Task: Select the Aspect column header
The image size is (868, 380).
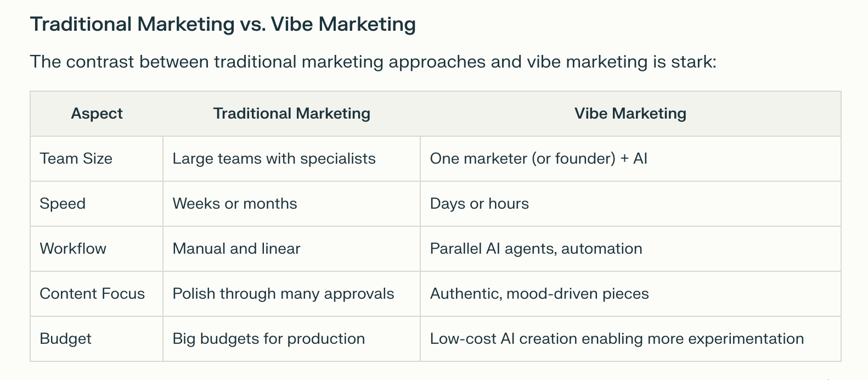Action: pyautogui.click(x=97, y=114)
